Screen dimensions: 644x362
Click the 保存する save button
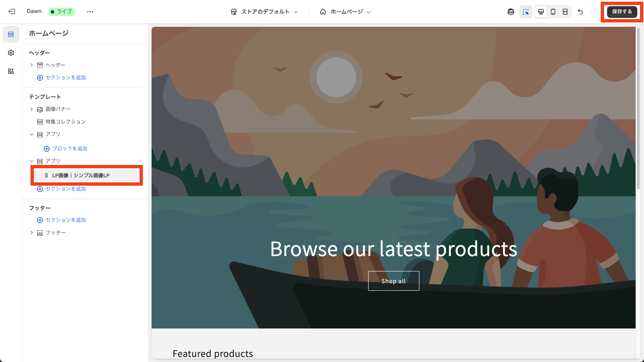pos(622,11)
